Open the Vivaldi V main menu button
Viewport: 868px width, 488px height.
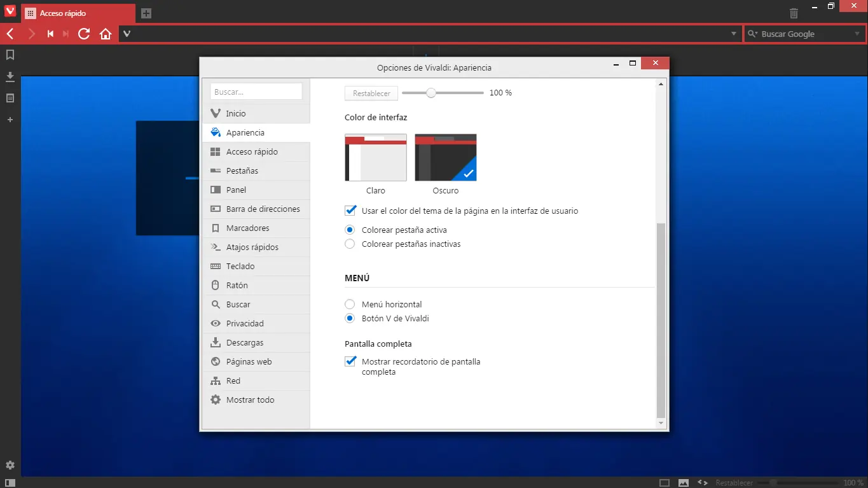click(x=10, y=11)
